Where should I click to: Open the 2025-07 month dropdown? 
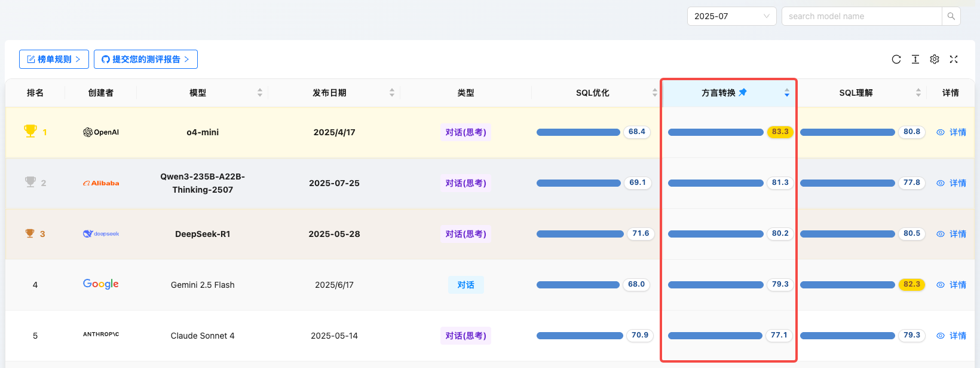tap(732, 16)
